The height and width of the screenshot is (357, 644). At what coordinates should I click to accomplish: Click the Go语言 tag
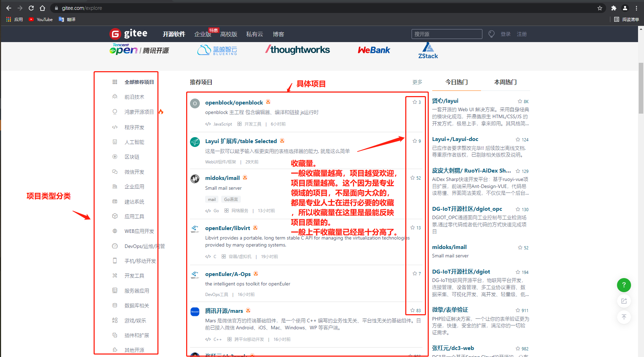pyautogui.click(x=231, y=199)
